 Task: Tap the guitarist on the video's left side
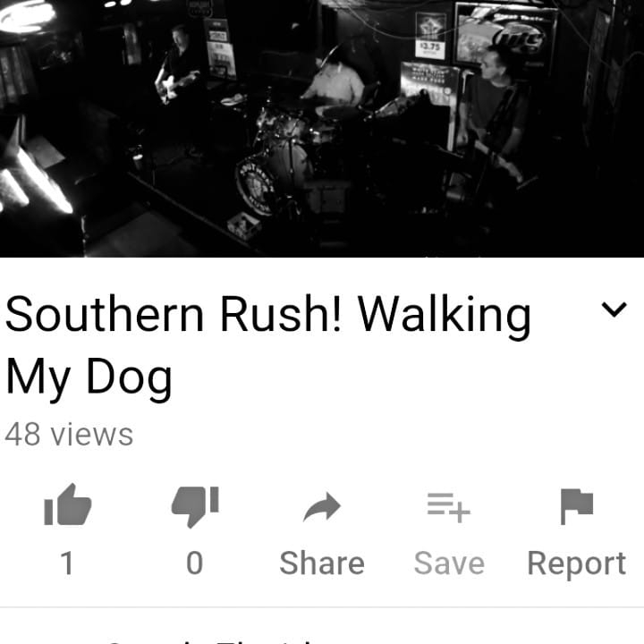pos(177,65)
